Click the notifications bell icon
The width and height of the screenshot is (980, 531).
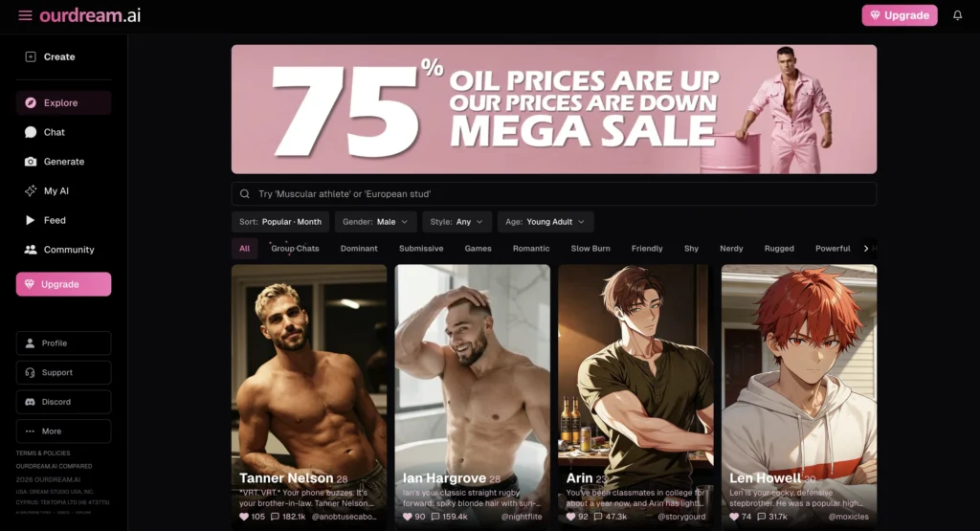pyautogui.click(x=957, y=15)
